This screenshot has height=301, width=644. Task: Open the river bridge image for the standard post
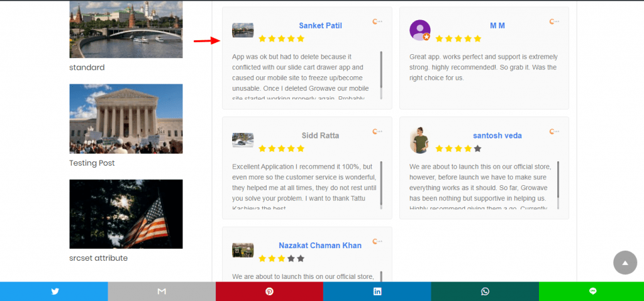126,29
